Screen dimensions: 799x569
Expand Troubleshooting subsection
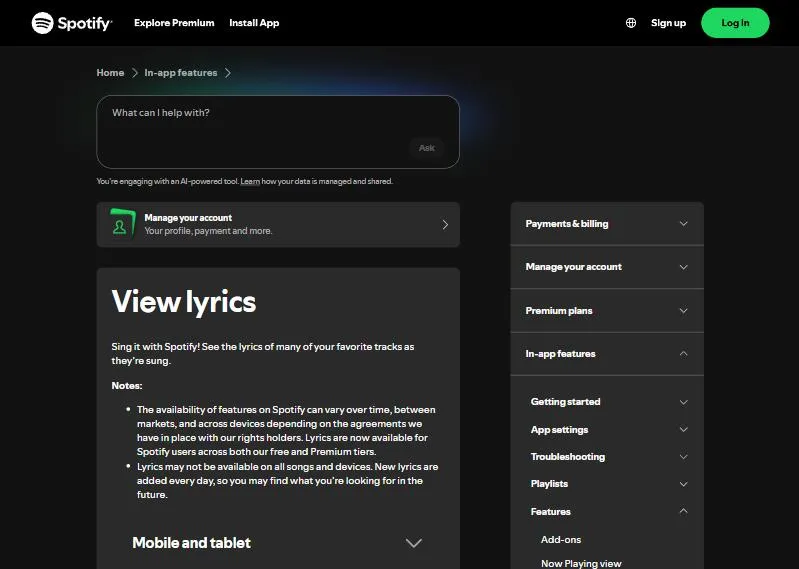[x=609, y=457]
